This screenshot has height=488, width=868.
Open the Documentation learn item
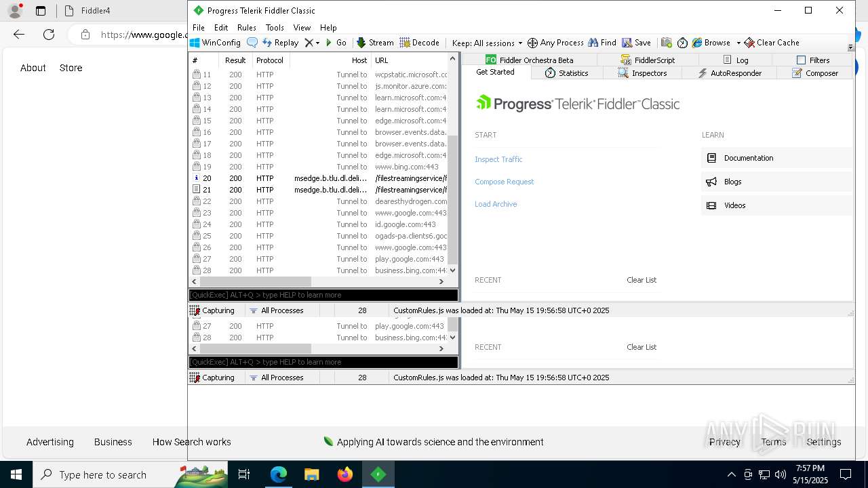776,158
